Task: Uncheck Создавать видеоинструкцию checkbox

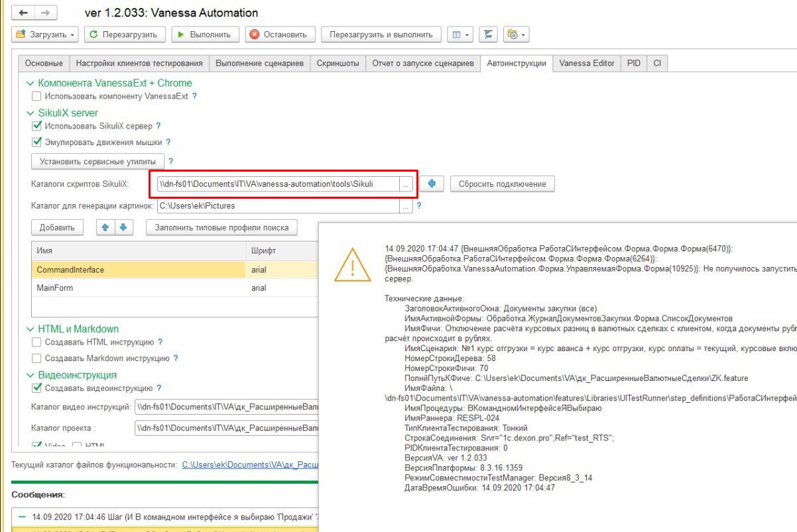Action: [x=36, y=388]
